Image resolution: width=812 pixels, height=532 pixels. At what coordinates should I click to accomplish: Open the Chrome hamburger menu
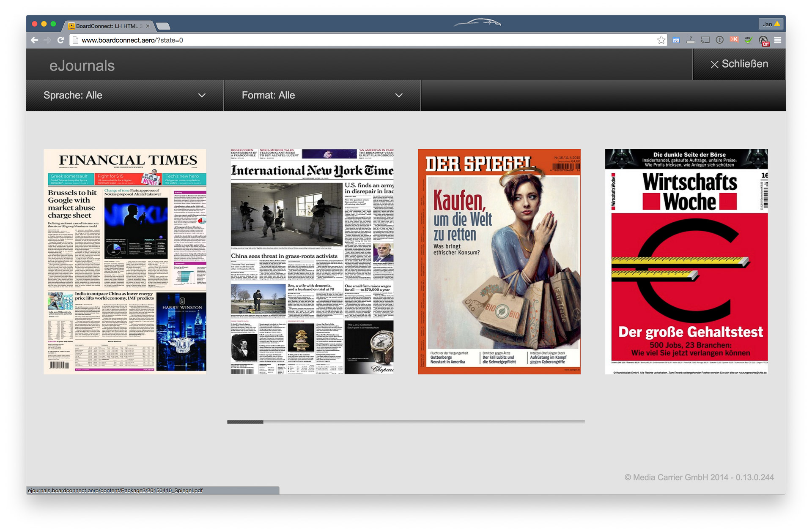[x=778, y=40]
